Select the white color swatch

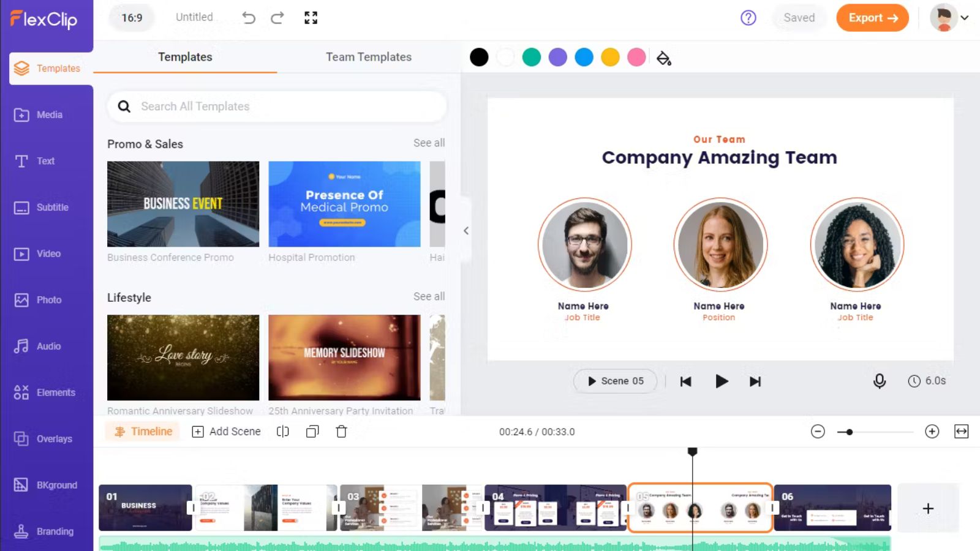pos(505,57)
